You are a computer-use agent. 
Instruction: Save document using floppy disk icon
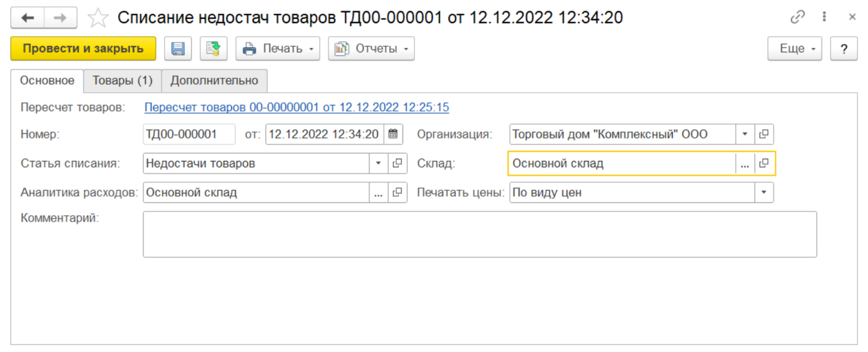(x=178, y=49)
